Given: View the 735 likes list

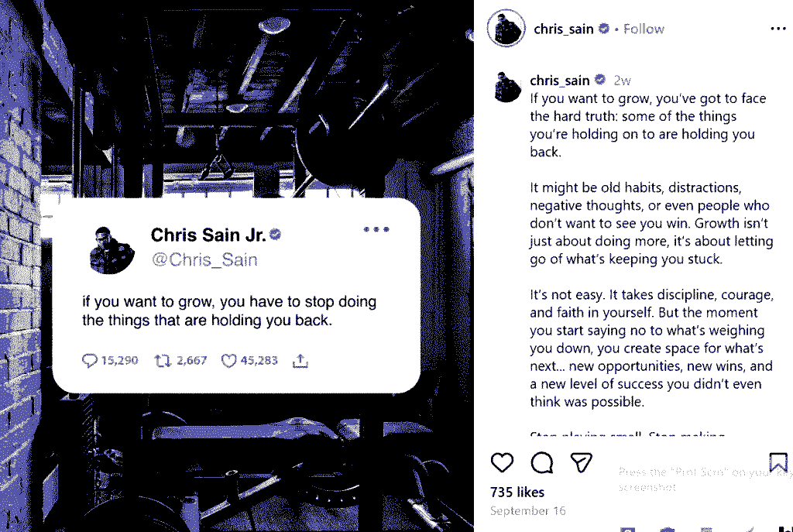Looking at the screenshot, I should (517, 492).
